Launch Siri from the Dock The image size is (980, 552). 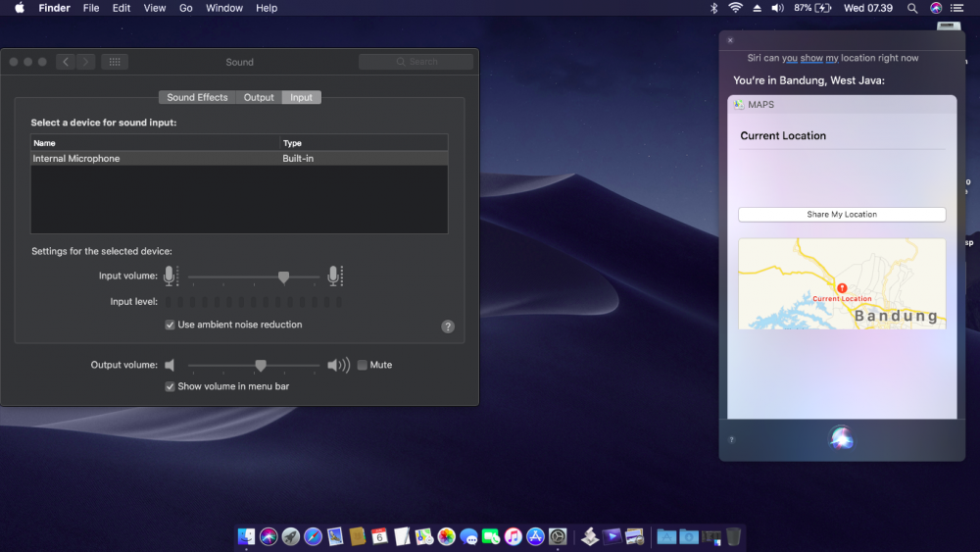269,536
